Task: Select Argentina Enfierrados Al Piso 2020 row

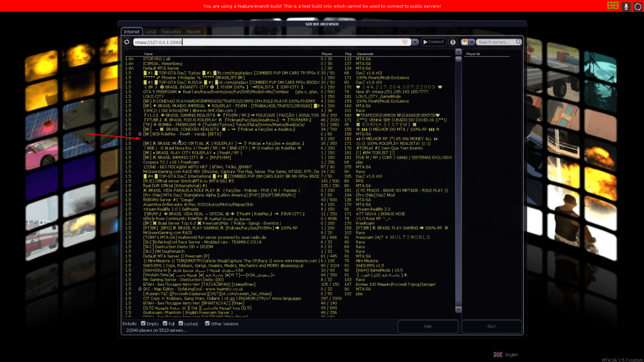Action: (288, 204)
